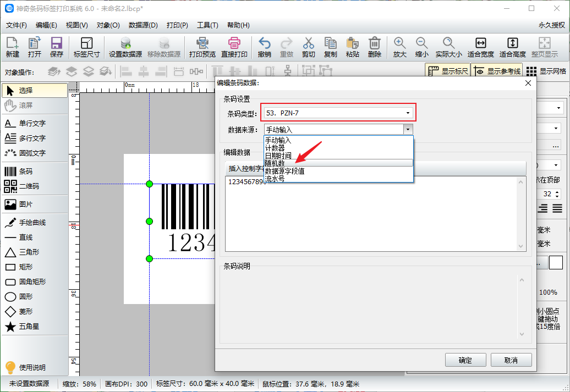Open the 数据源(D) menu
Screen dimensions: 570x392
143,25
